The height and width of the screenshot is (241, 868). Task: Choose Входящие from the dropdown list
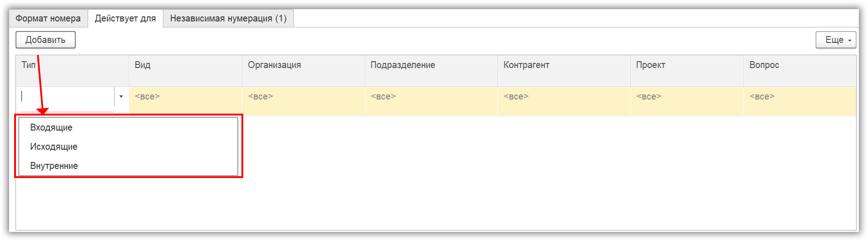51,128
